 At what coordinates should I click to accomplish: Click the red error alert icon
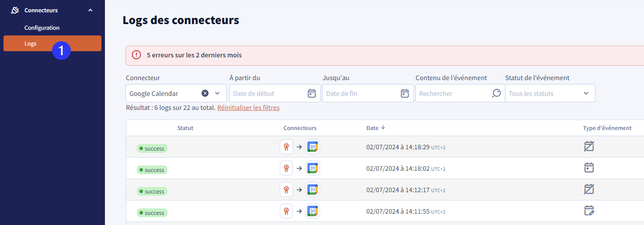pyautogui.click(x=136, y=55)
